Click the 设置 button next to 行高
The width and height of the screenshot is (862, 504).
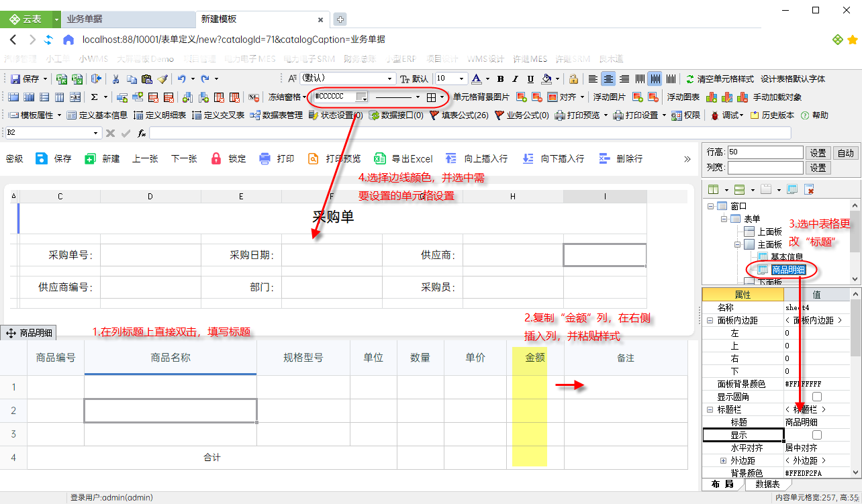817,153
